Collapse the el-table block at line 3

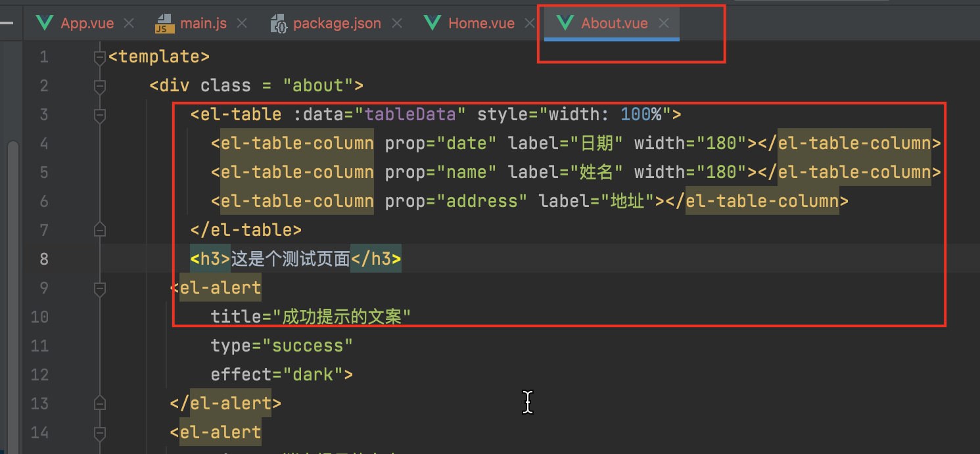[x=99, y=114]
